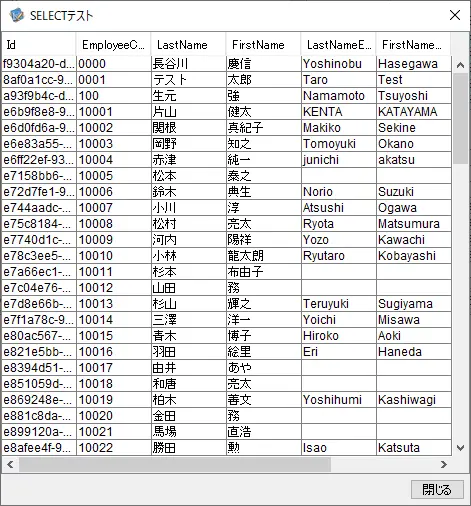This screenshot has height=506, width=471.
Task: Click the vertical scrollbar up arrow
Action: click(x=460, y=65)
